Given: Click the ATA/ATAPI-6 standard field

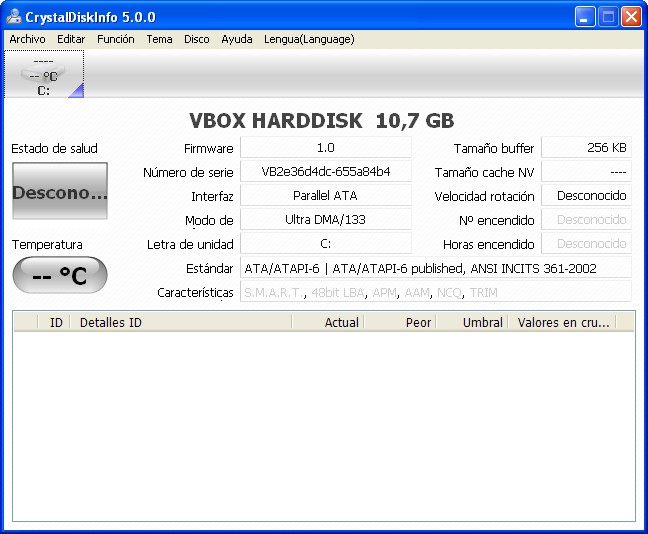Looking at the screenshot, I should [x=436, y=268].
